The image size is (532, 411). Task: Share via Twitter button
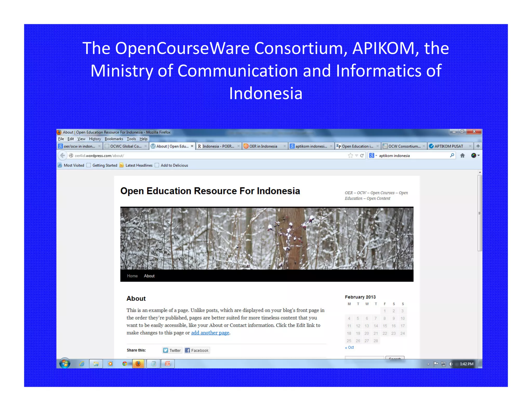click(172, 350)
